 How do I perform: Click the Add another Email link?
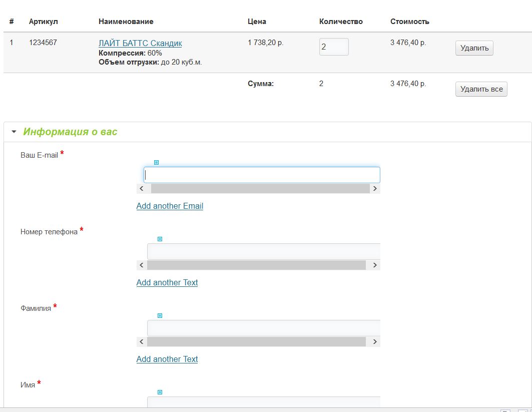[170, 206]
